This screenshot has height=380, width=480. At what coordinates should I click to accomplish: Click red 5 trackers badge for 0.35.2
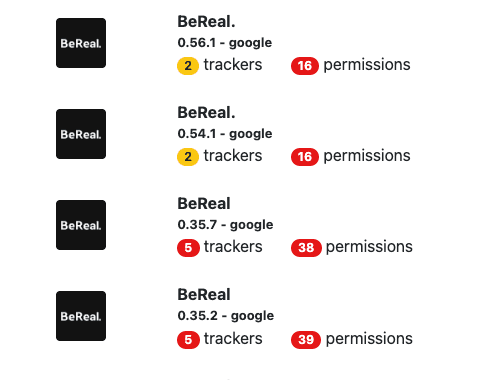(x=188, y=340)
